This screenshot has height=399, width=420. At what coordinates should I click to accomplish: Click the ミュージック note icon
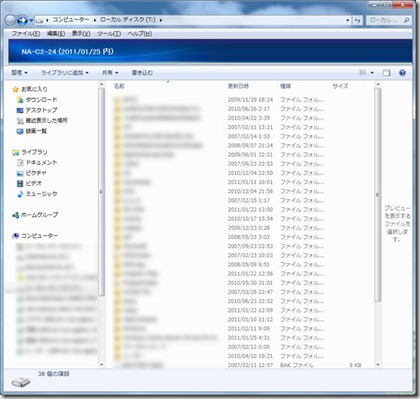pos(20,194)
